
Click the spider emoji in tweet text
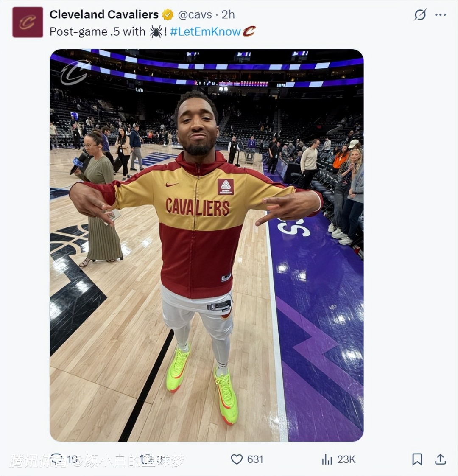[x=156, y=31]
